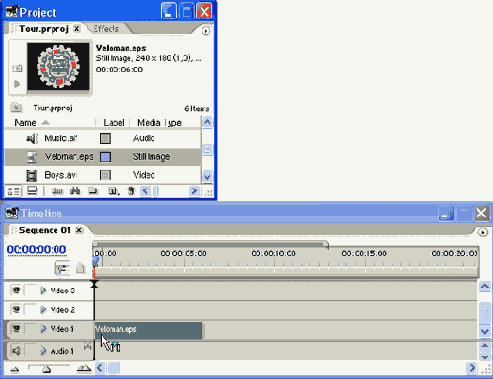The image size is (493, 379).
Task: Toggle Video 1 track eye visibility
Action: click(16, 329)
